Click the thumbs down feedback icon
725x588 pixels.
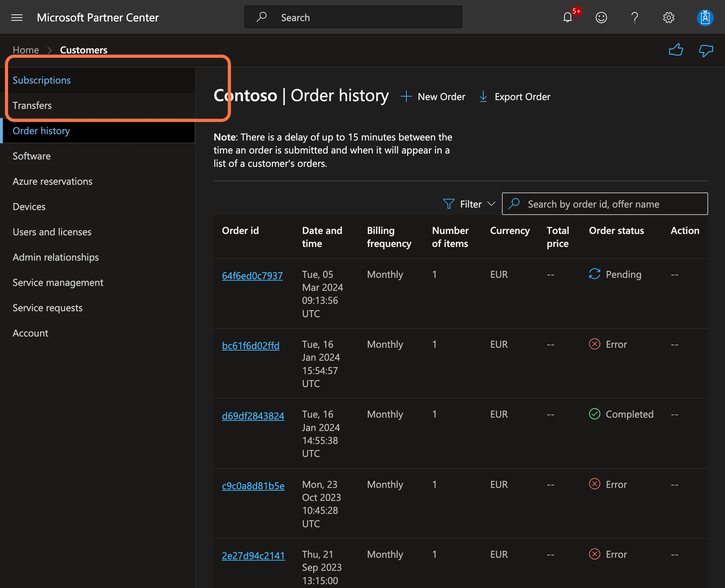(x=706, y=51)
